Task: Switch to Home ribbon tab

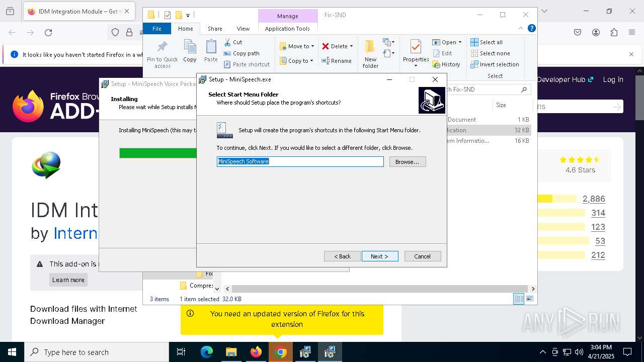Action: (x=185, y=29)
